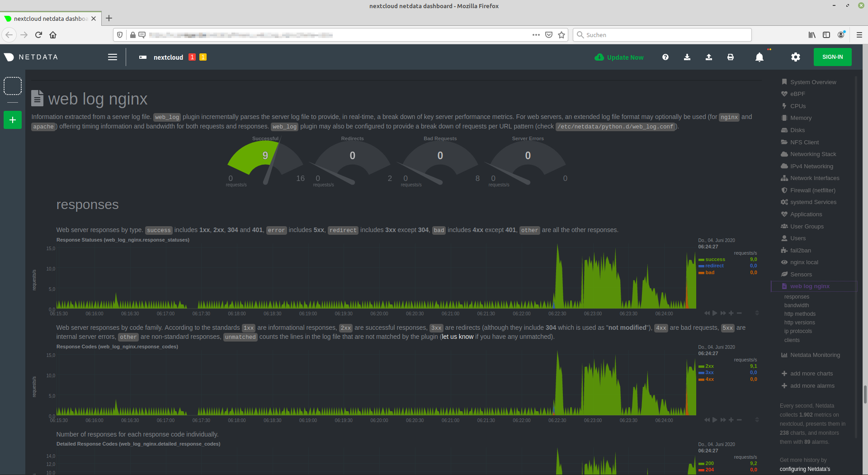868x475 pixels.
Task: Jump to http methods subsection
Action: point(800,314)
